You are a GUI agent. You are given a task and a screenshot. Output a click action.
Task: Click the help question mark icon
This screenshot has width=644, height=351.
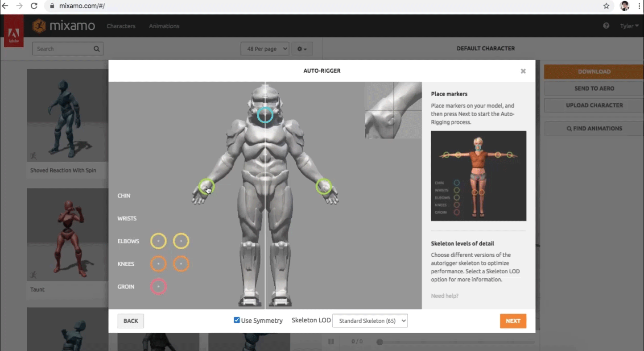(x=606, y=26)
